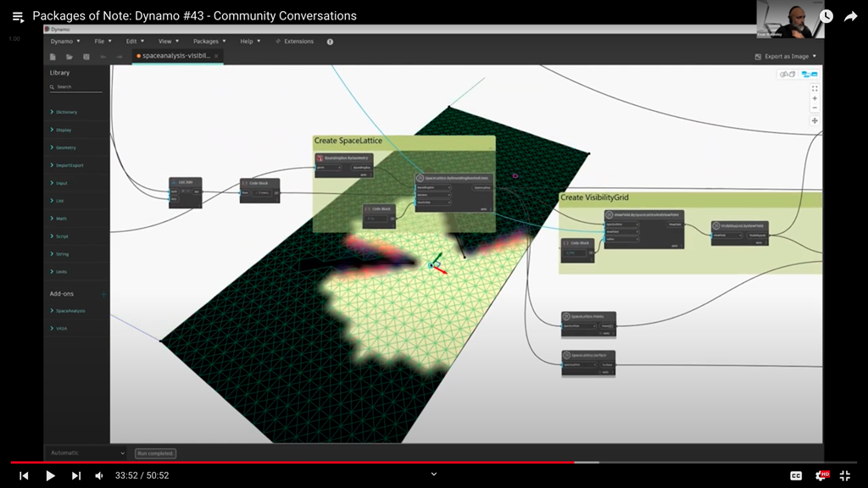Click the Zoom to fit icon
Screen dimensions: 868x488
point(815,88)
